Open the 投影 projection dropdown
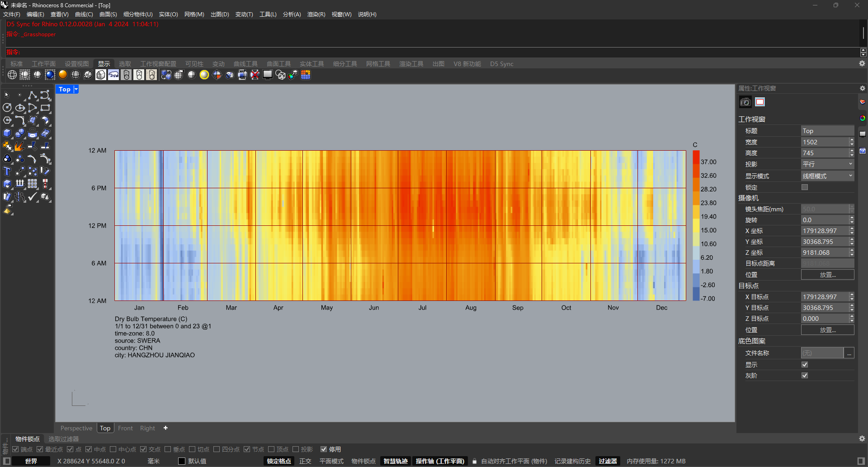The height and width of the screenshot is (467, 868). (x=827, y=164)
